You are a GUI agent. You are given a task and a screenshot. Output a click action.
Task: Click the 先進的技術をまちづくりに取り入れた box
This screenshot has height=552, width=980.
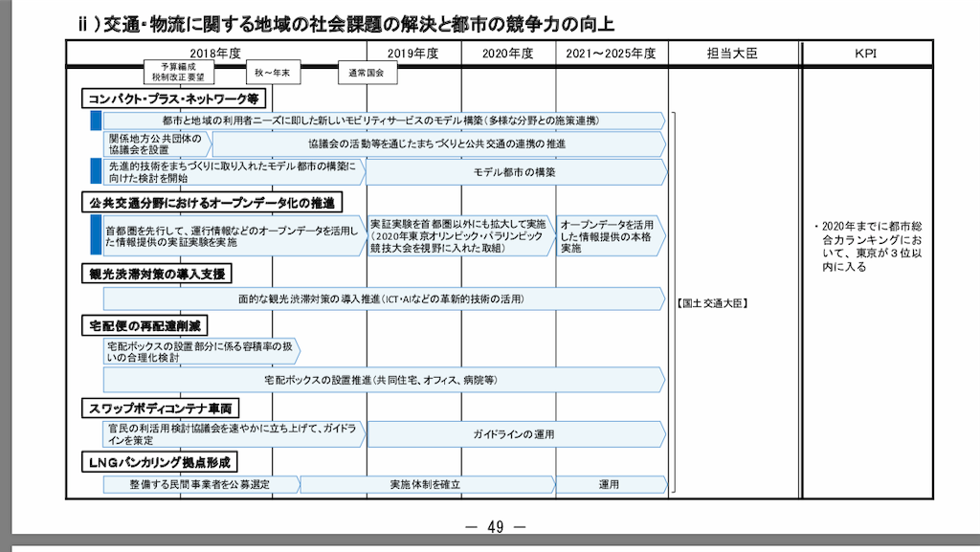(234, 172)
